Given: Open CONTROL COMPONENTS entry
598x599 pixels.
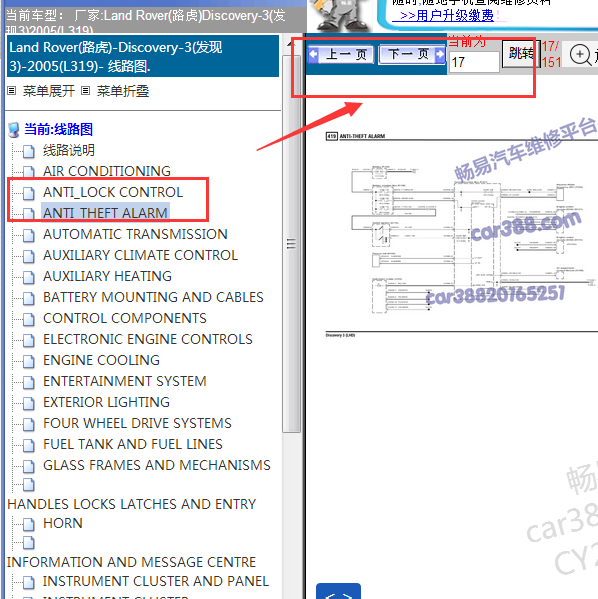Looking at the screenshot, I should coord(125,318).
